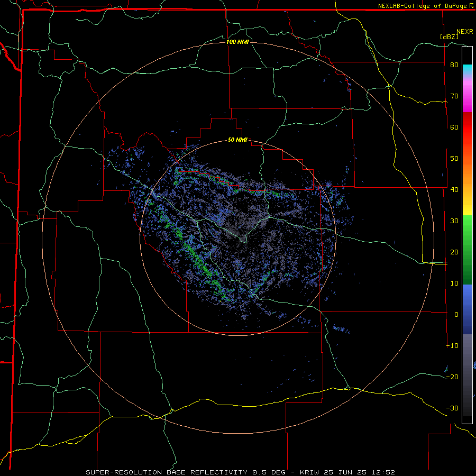Pick the blue segment of the dBZ color bar
The width and height of the screenshot is (476, 476).
(467, 309)
